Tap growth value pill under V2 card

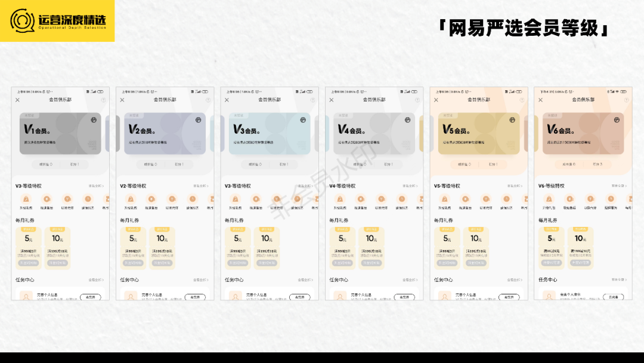point(151,164)
